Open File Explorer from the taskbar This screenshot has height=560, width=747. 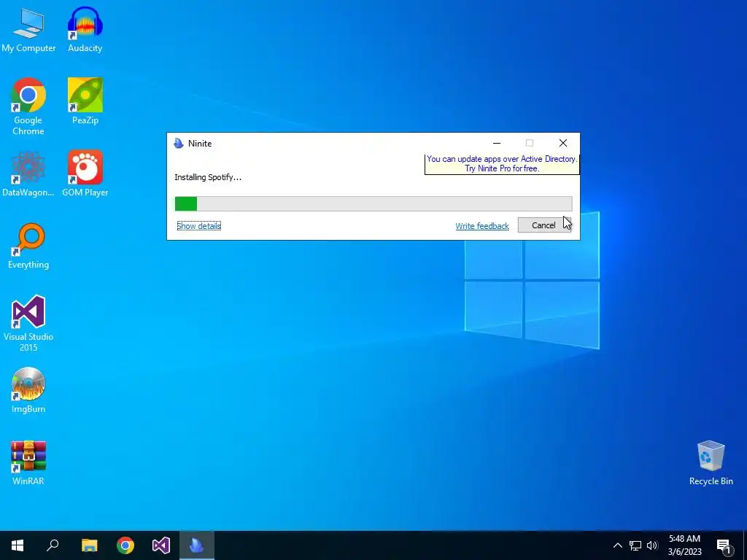[89, 545]
